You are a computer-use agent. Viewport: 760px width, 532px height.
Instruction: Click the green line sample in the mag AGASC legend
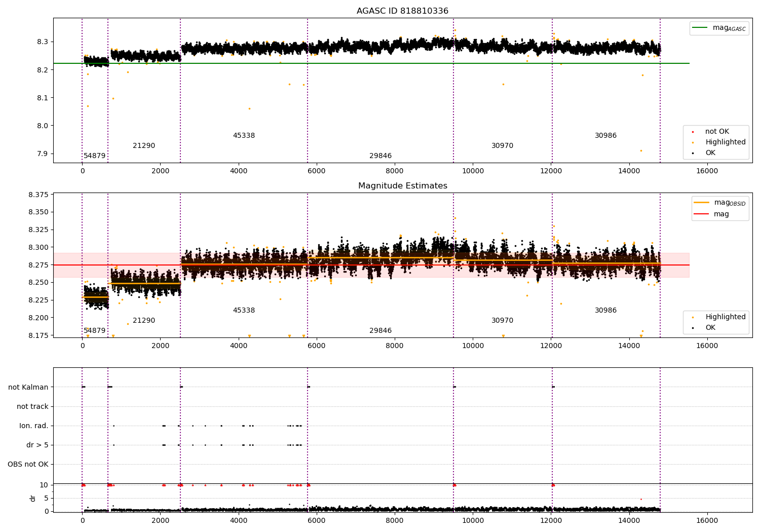click(700, 28)
